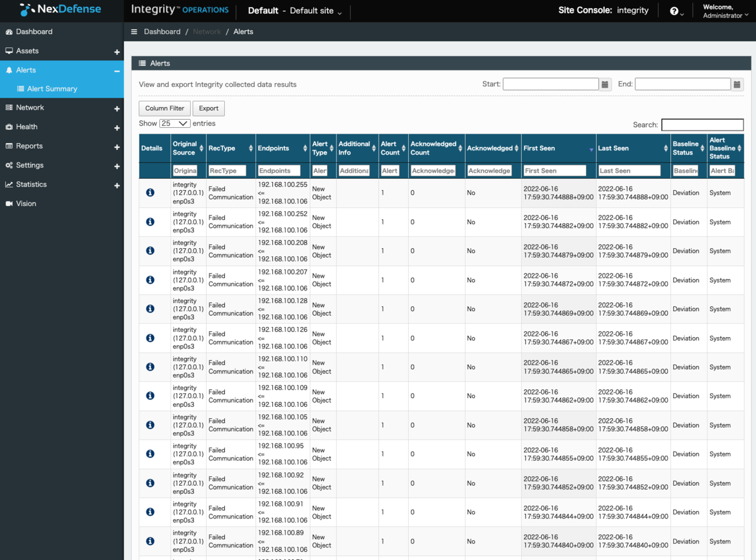Open details icon for 192.168.100.128 alert
The height and width of the screenshot is (560, 756).
click(150, 309)
